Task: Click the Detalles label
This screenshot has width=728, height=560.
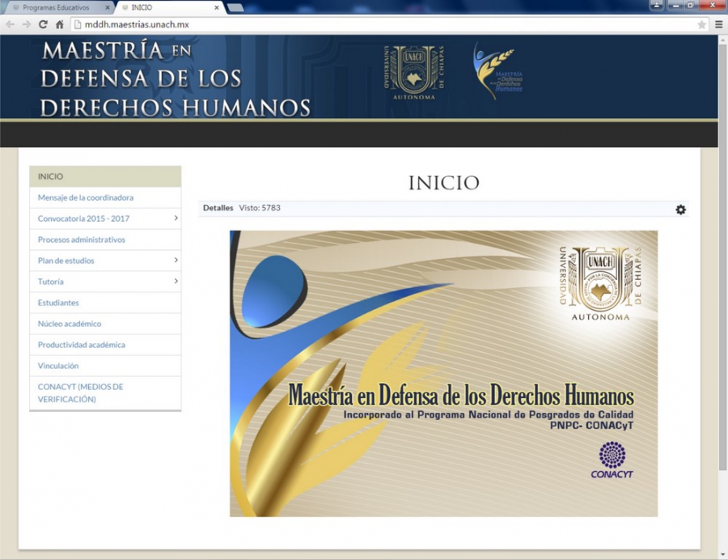Action: click(218, 208)
